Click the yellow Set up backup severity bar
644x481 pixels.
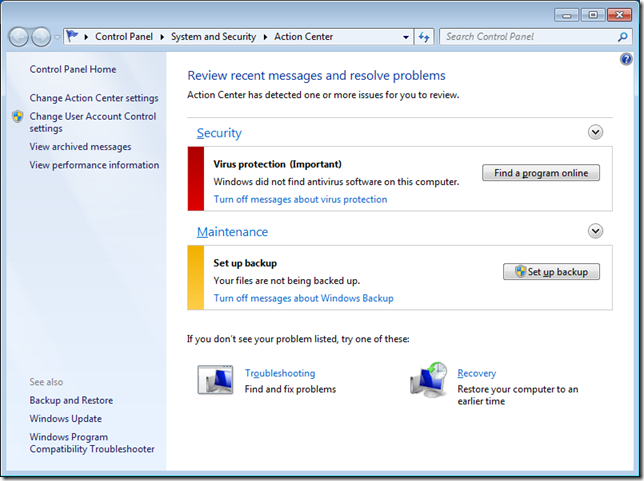pyautogui.click(x=196, y=278)
